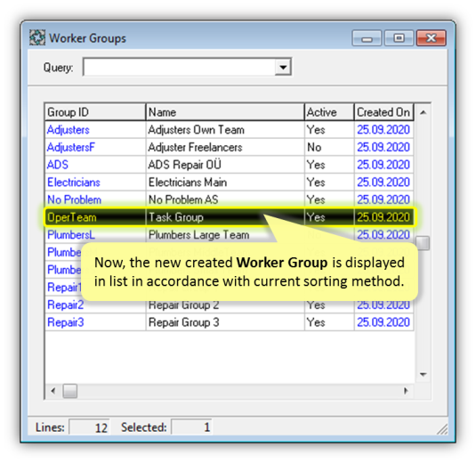Select the ADS group row
The height and width of the screenshot is (463, 476).
coord(230,165)
